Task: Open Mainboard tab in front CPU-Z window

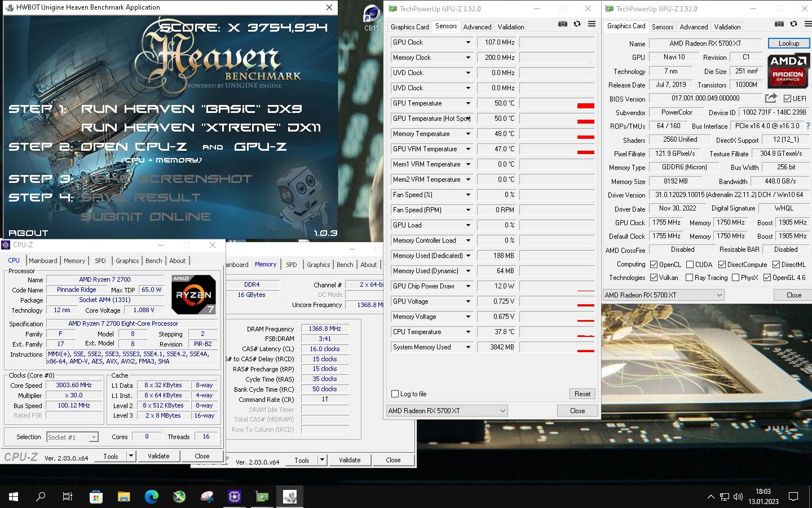Action: 43,261
